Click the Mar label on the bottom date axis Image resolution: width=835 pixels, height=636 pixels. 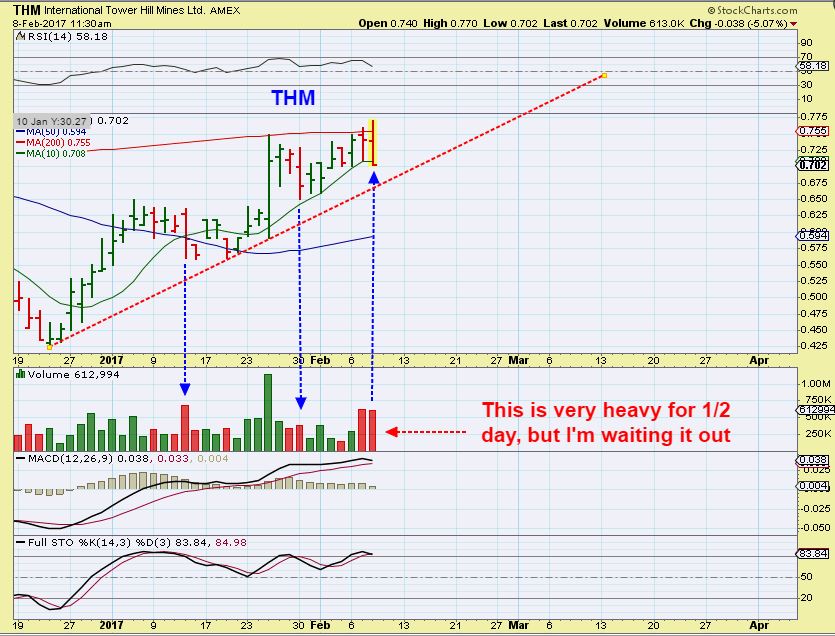(x=519, y=625)
